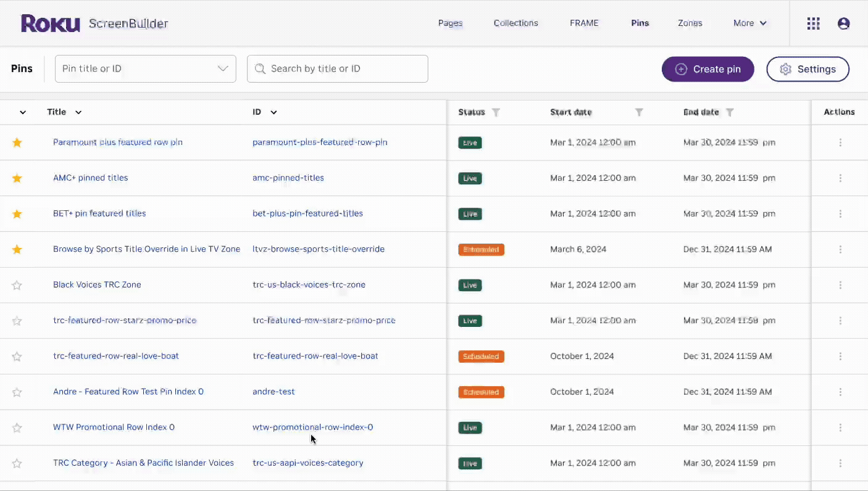
Task: Expand the More menu in navigation
Action: tap(750, 23)
